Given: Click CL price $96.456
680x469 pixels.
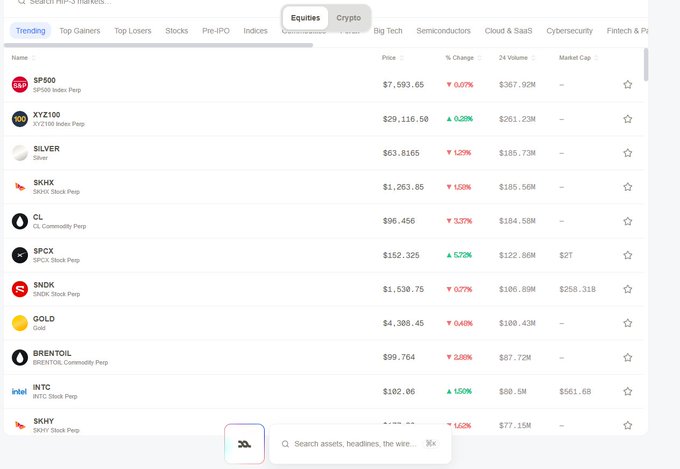Looking at the screenshot, I should coord(399,221).
